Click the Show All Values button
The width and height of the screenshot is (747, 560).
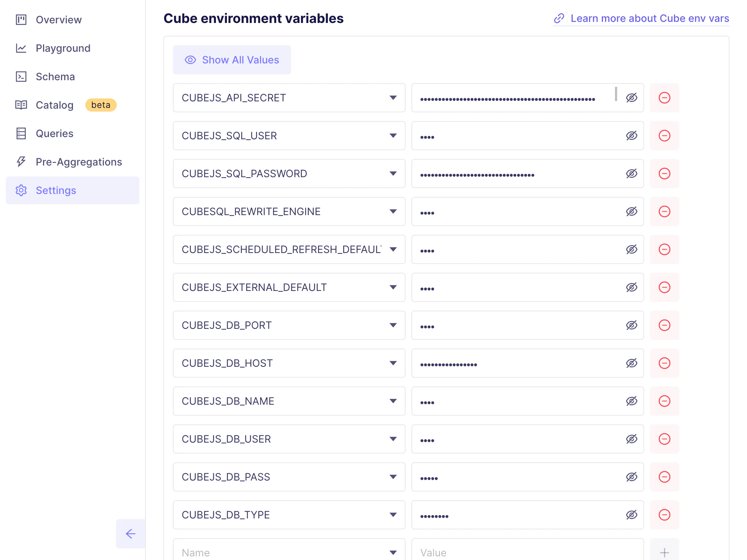(232, 60)
